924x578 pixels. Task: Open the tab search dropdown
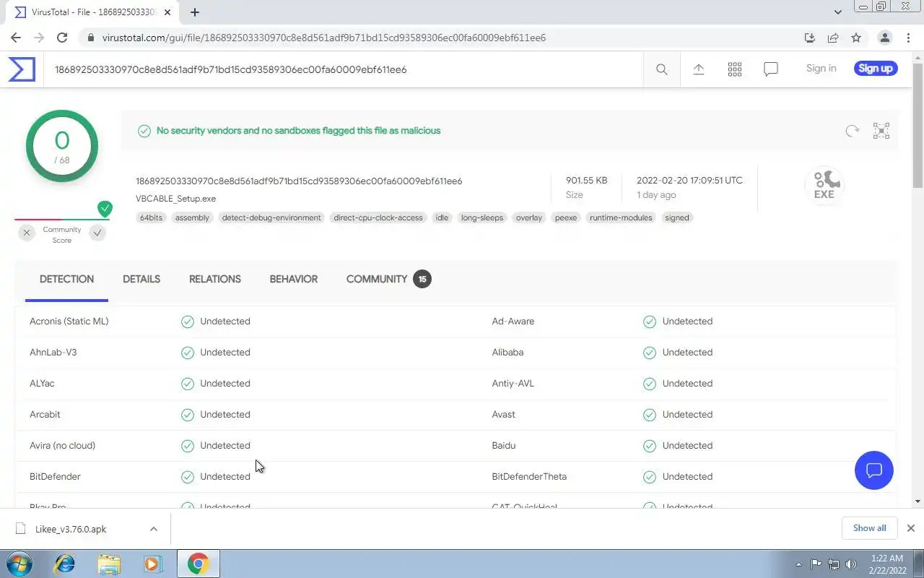tap(837, 12)
